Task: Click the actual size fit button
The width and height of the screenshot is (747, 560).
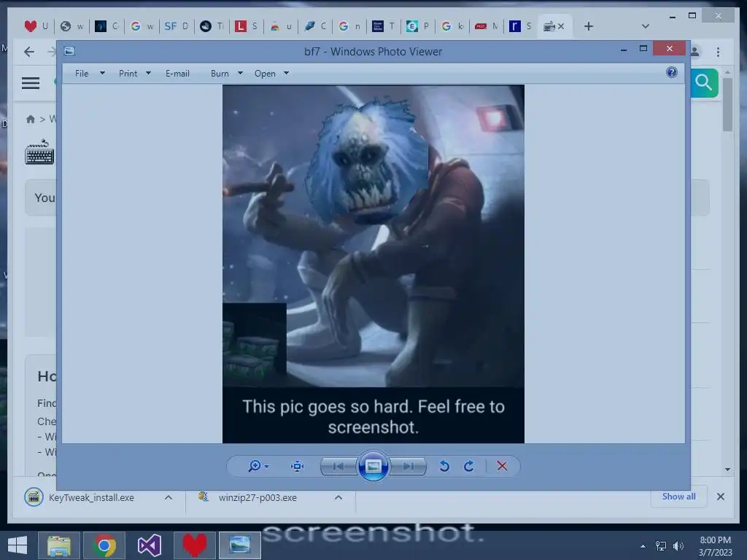Action: 298,466
